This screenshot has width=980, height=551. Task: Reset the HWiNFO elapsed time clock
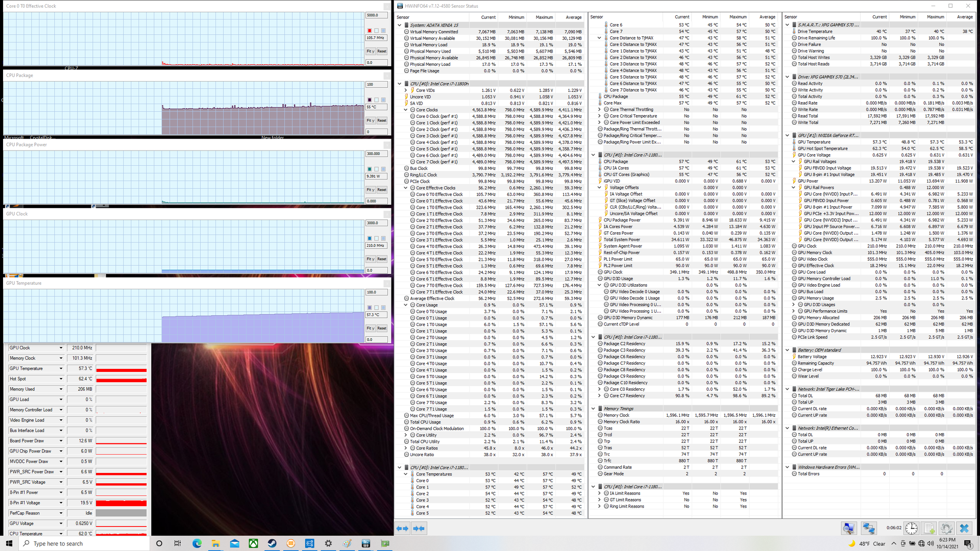point(912,528)
